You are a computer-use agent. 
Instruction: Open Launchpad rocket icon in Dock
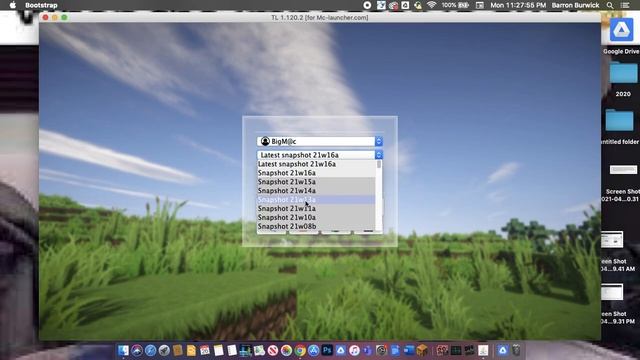pos(164,350)
